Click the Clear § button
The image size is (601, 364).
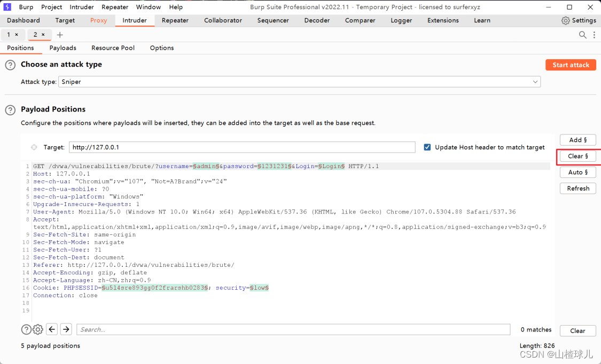tap(577, 156)
